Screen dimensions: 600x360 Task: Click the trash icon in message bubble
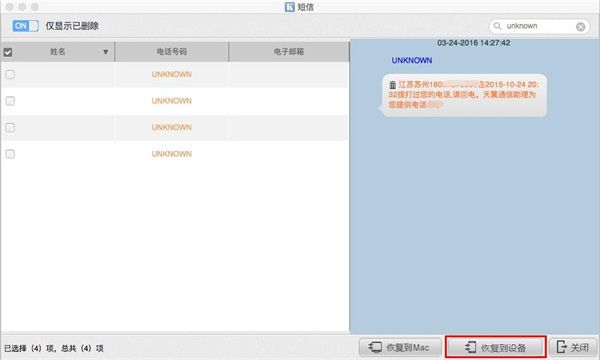[393, 85]
